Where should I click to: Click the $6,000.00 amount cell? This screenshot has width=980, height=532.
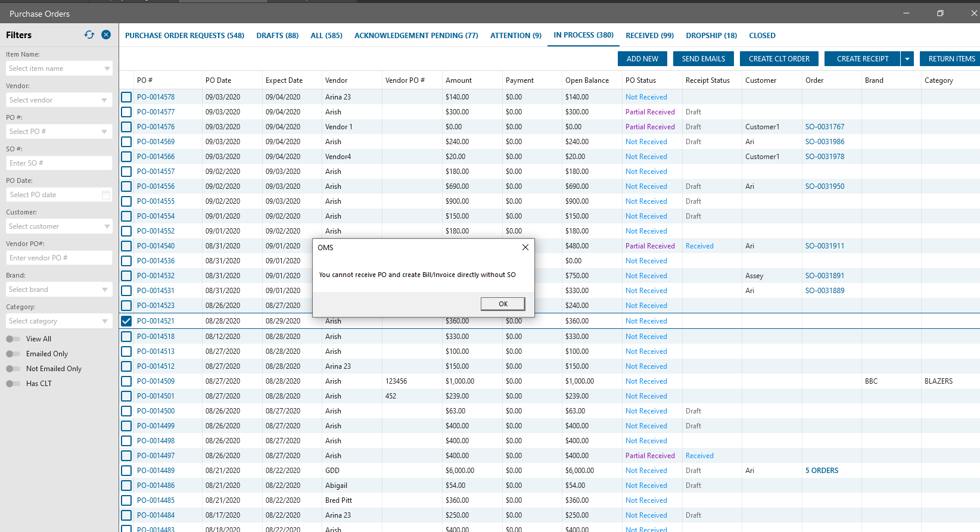[x=460, y=471]
